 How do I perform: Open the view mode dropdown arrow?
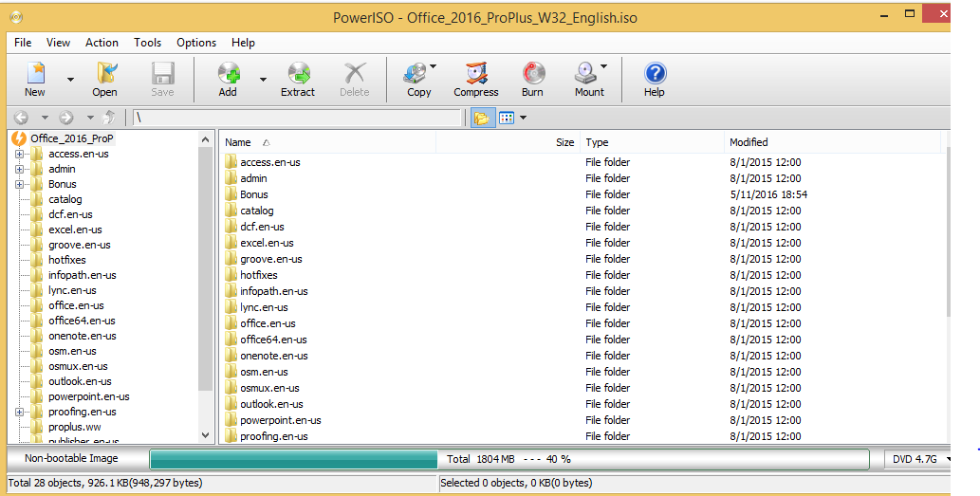523,118
